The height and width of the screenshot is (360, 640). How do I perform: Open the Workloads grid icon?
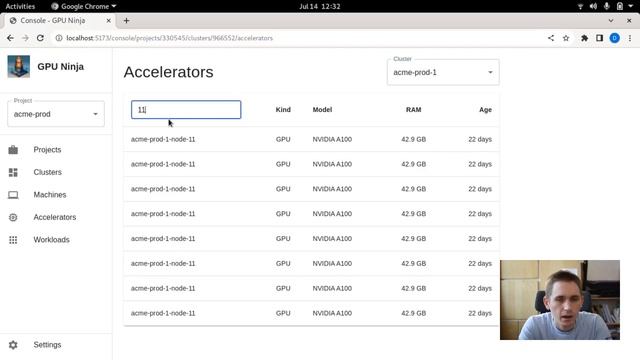pyautogui.click(x=13, y=240)
